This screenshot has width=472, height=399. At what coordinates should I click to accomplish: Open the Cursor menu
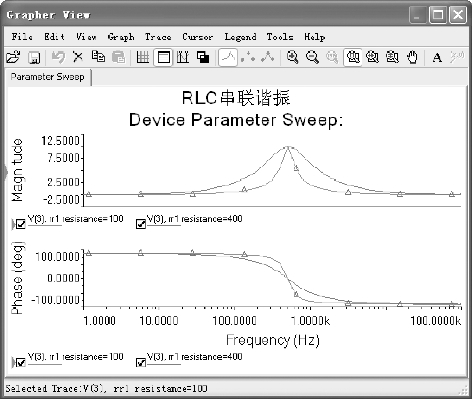[197, 37]
